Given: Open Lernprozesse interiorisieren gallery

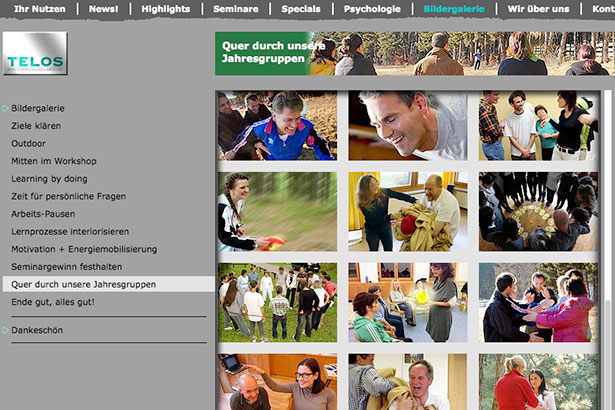Looking at the screenshot, I should tap(70, 231).
